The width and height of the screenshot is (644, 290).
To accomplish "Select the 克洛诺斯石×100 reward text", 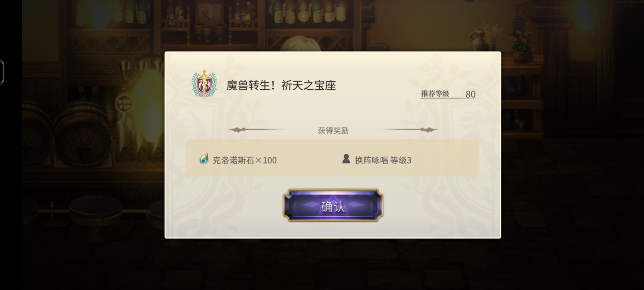I will pyautogui.click(x=244, y=160).
